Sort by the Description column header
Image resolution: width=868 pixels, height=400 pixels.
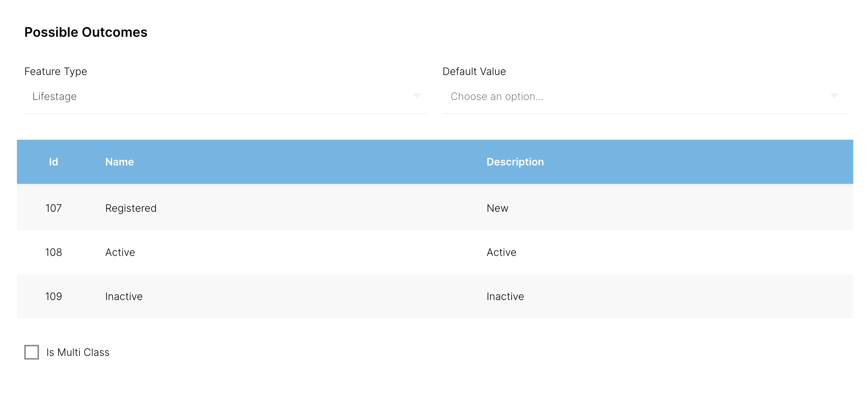tap(515, 162)
